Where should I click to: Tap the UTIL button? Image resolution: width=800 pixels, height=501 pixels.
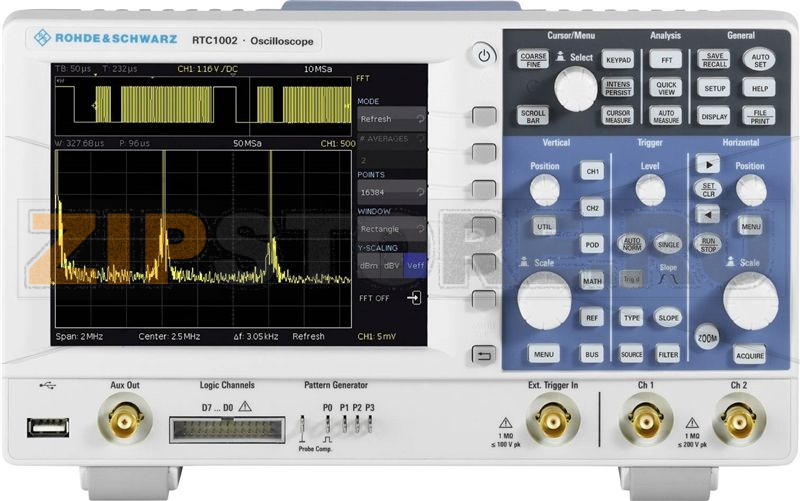tap(544, 226)
